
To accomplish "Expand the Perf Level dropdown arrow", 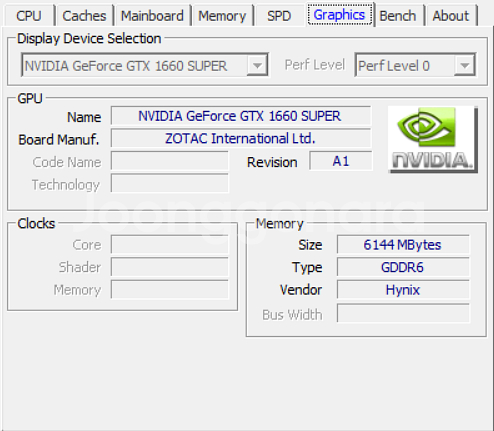I will (x=464, y=65).
